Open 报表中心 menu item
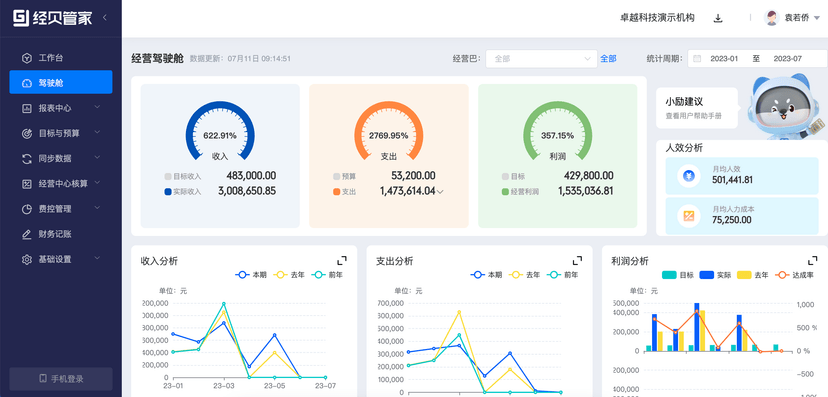The width and height of the screenshot is (828, 397). point(61,108)
